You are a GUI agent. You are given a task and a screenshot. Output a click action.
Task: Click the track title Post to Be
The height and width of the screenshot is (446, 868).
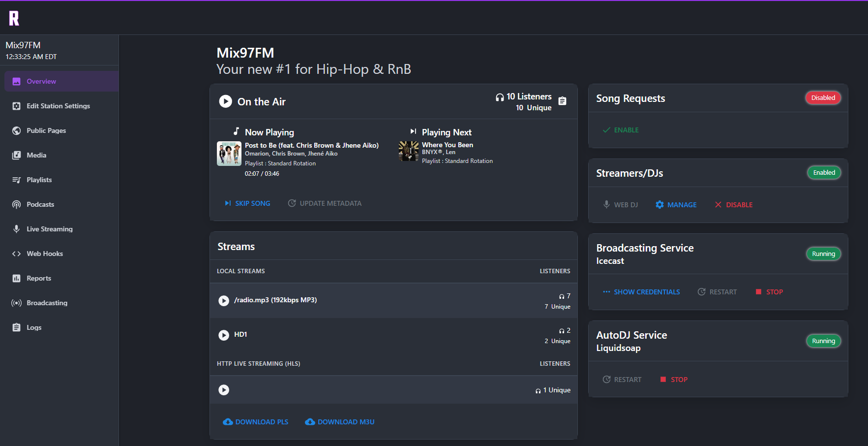pyautogui.click(x=312, y=145)
